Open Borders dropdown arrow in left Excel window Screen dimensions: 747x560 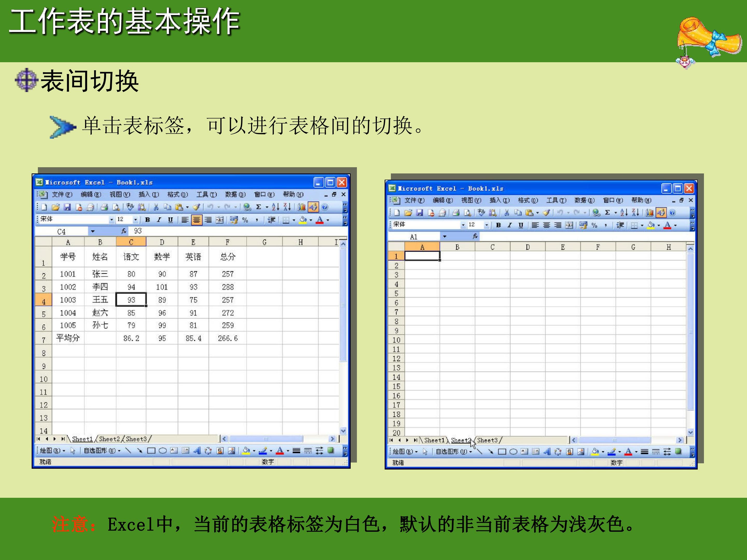294,220
